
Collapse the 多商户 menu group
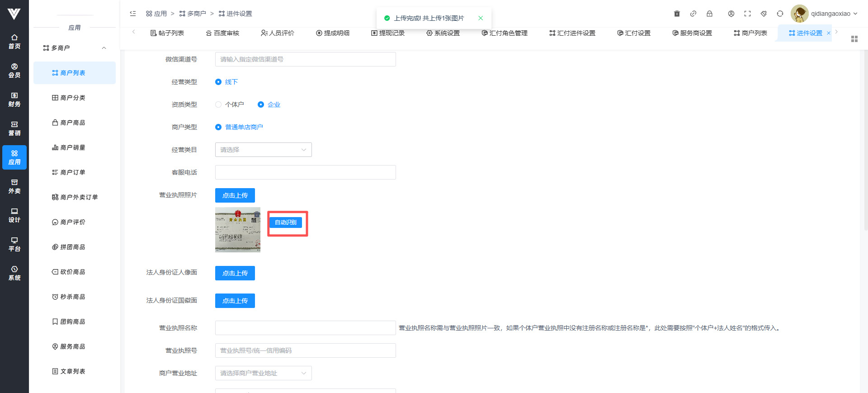tap(104, 48)
